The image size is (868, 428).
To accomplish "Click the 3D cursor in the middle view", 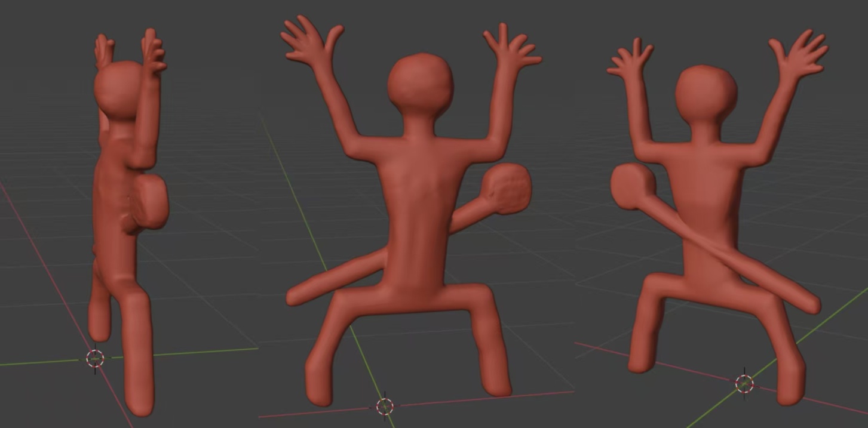I will pyautogui.click(x=385, y=407).
